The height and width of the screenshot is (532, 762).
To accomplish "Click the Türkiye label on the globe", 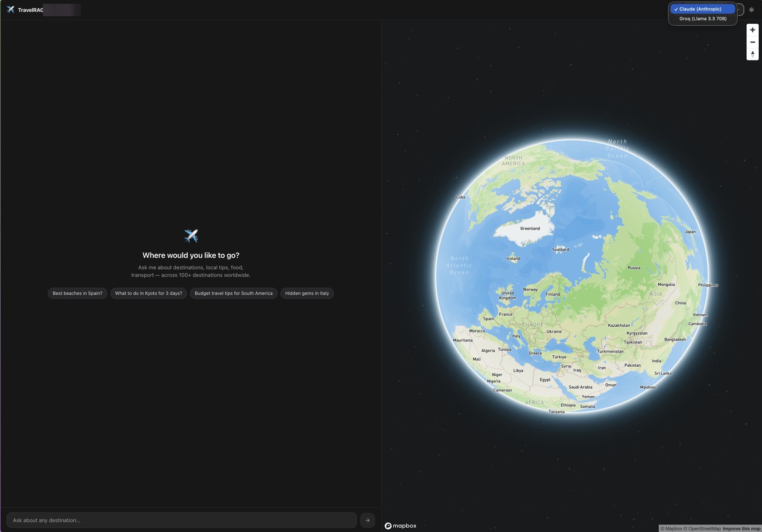I will pyautogui.click(x=559, y=357).
